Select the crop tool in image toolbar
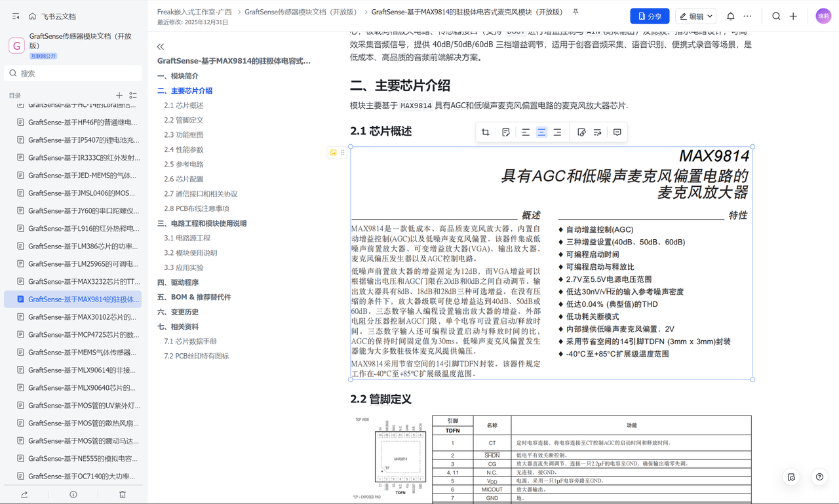This screenshot has height=504, width=839. [486, 132]
